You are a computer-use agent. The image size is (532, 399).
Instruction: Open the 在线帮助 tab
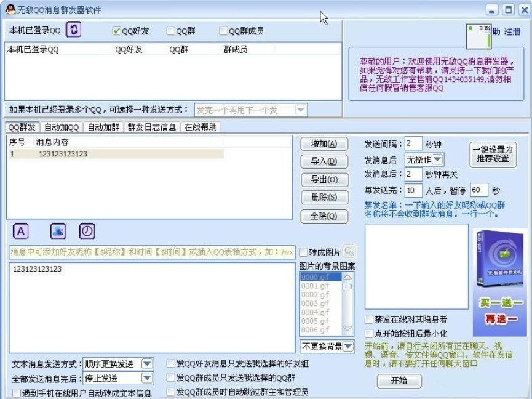coord(200,127)
